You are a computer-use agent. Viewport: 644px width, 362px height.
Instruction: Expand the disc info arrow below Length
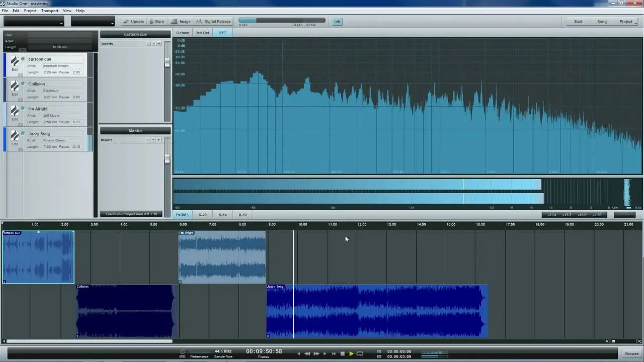click(x=22, y=49)
